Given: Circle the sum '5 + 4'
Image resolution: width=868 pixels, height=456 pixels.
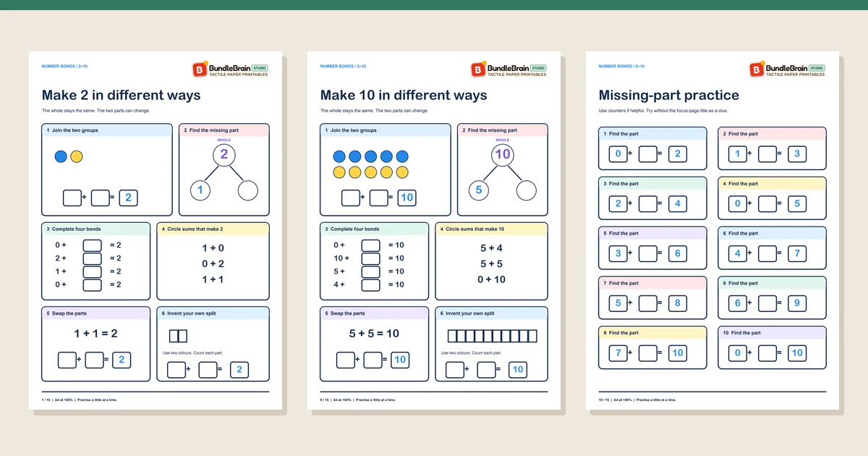Looking at the screenshot, I should [492, 248].
